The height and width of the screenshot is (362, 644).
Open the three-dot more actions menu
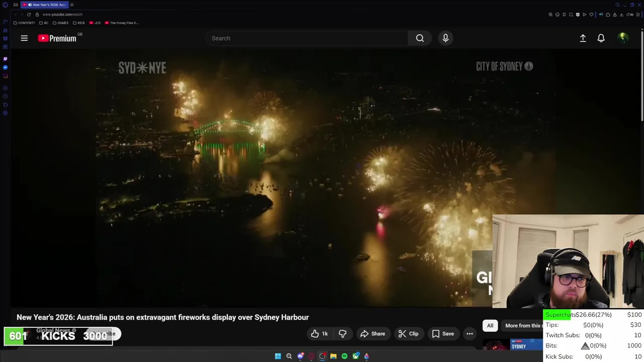point(469,334)
